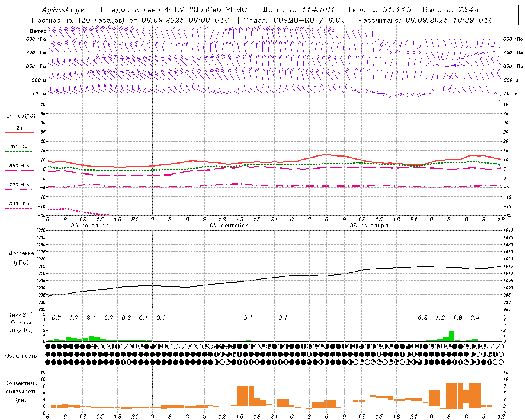Click the 'Осадки' precipitation label
The width and height of the screenshot is (525, 420).
click(21, 322)
